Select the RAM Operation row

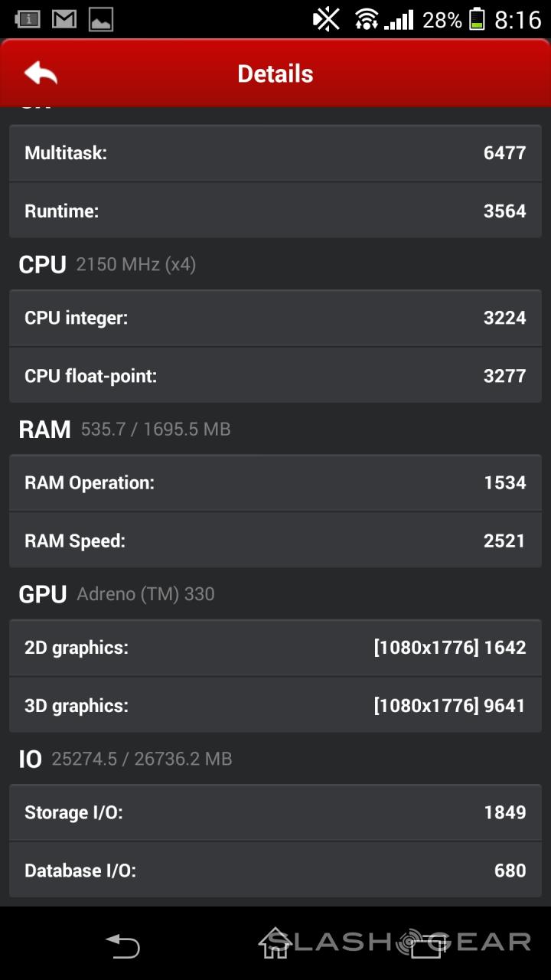[275, 482]
